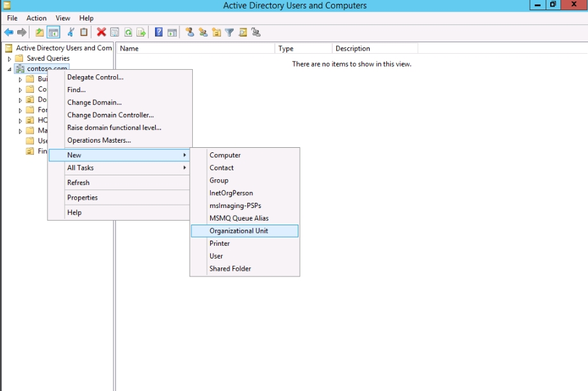Click Properties in the context menu
The width and height of the screenshot is (588, 391).
83,198
